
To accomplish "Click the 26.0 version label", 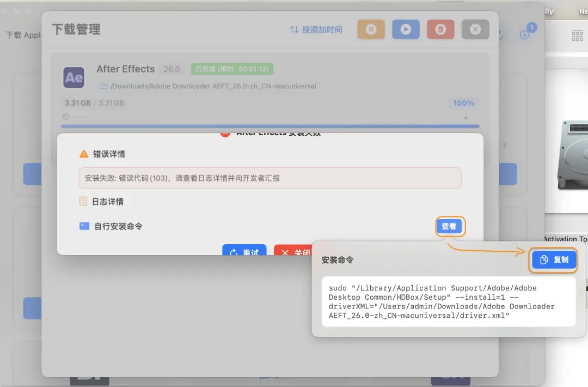I will tap(171, 69).
